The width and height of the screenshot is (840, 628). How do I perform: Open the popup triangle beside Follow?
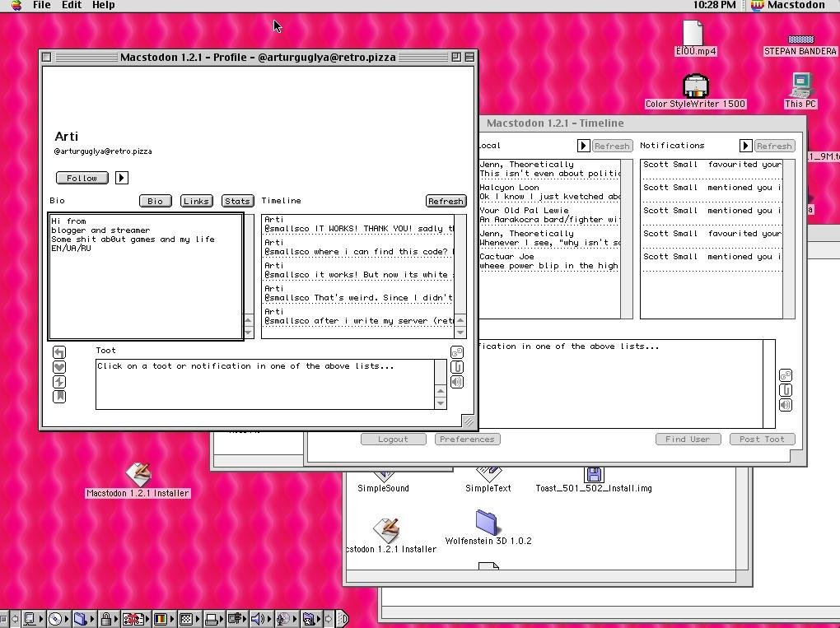click(x=122, y=178)
